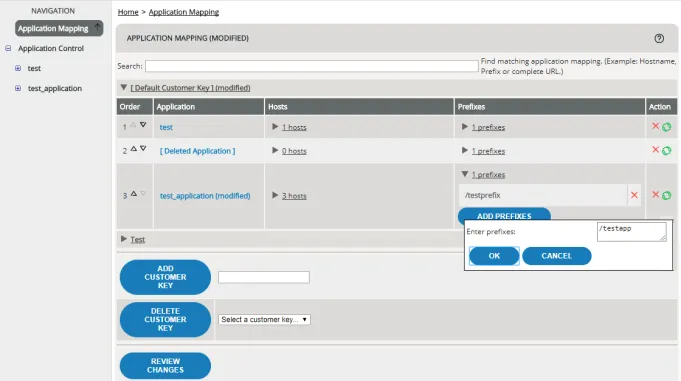Screen dimensions: 681x381
Task: Open the test application link
Action: point(166,127)
